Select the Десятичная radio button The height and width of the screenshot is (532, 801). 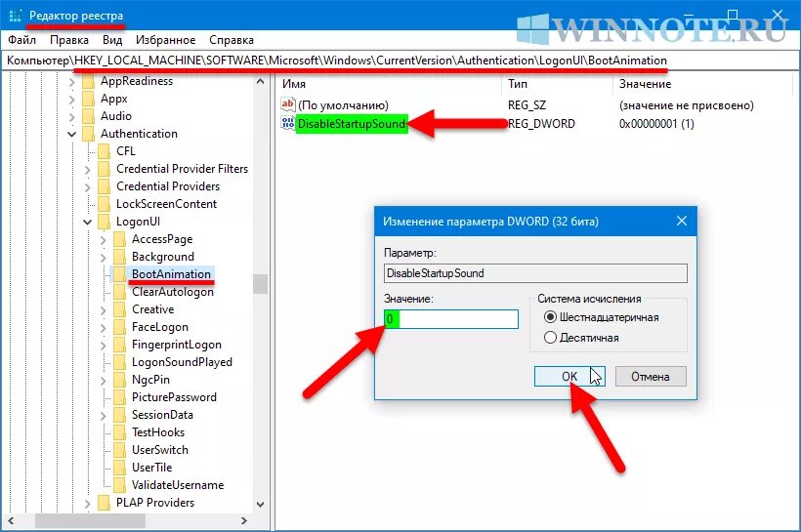550,338
